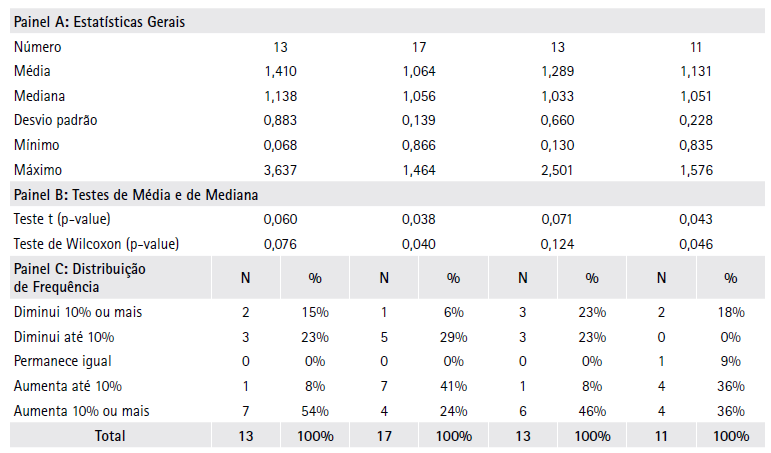Click the Diminui 10% ou mais row label
The height and width of the screenshot is (453, 771).
(78, 313)
